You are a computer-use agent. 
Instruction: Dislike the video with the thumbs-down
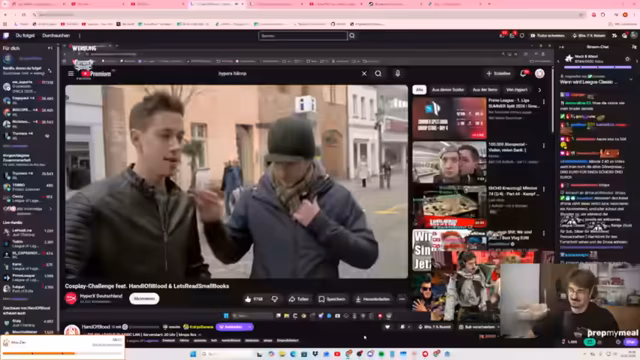275,299
